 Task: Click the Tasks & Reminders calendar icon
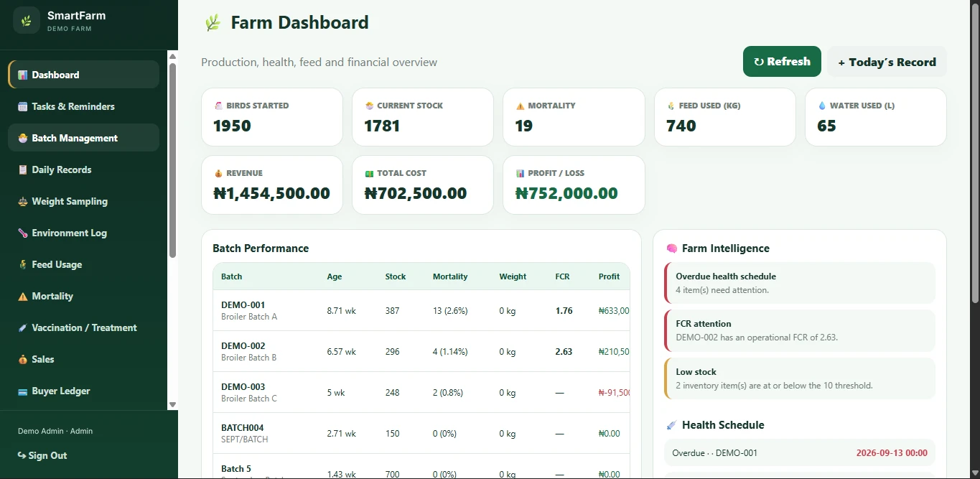click(23, 106)
